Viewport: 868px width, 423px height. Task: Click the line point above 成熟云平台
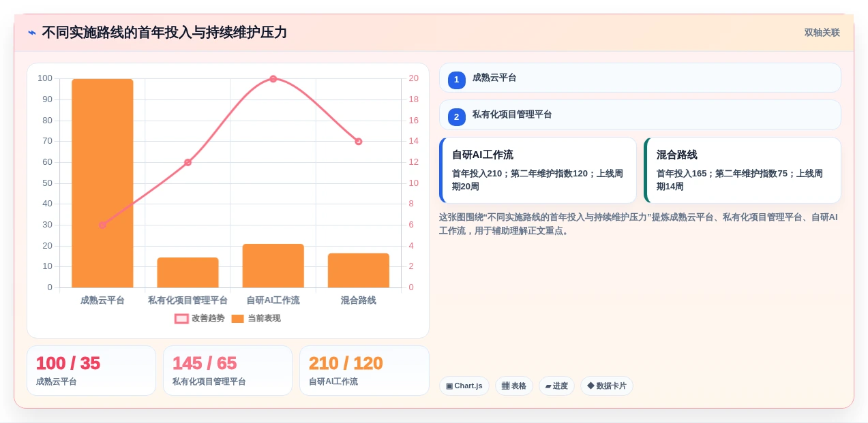[102, 225]
